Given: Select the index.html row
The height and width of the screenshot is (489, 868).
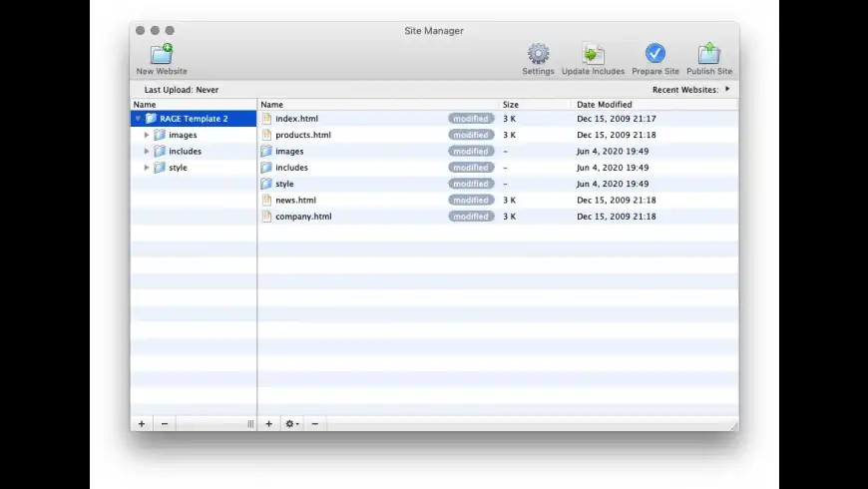Looking at the screenshot, I should click(x=498, y=119).
